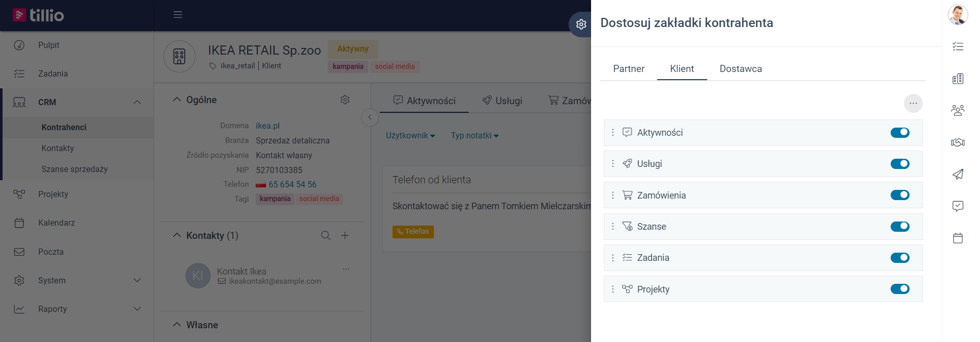Grab the drag handle for Usługi row

click(613, 163)
